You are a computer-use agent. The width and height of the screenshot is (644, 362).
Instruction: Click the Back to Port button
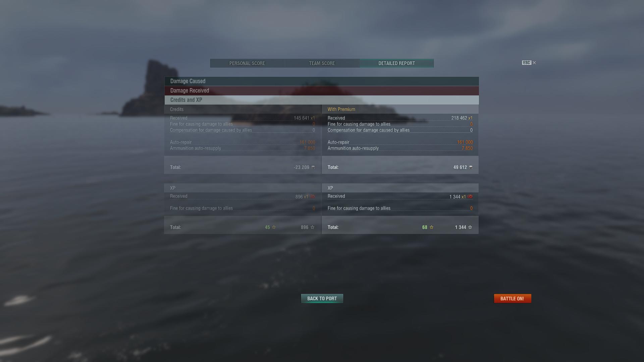click(x=322, y=299)
